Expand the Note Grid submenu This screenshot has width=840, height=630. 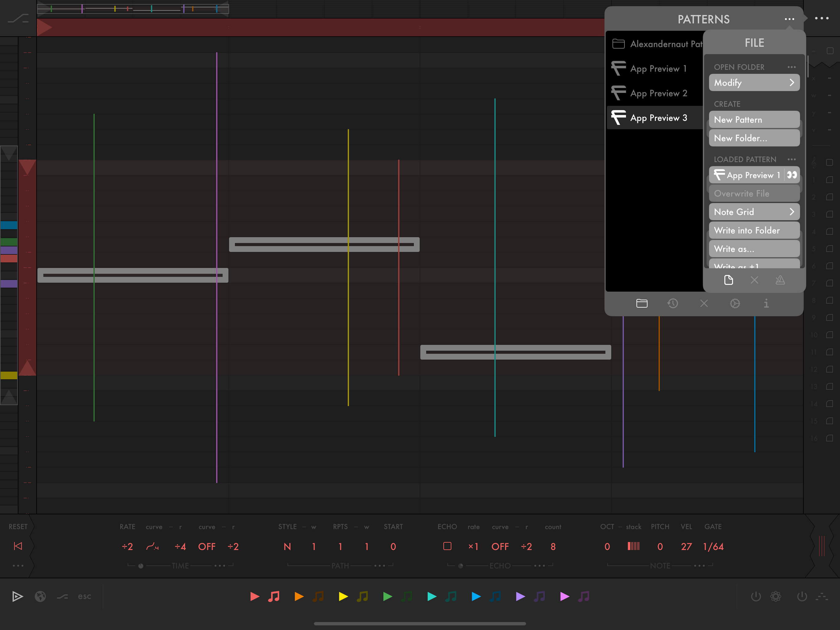(x=754, y=212)
